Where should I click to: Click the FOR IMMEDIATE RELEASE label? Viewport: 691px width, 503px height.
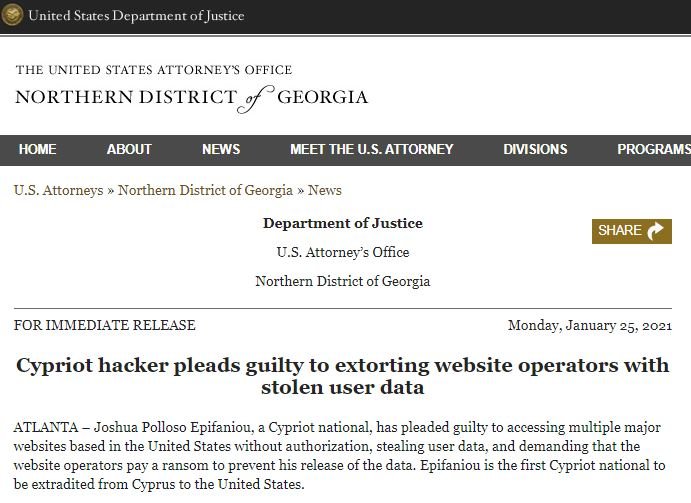[x=104, y=325]
